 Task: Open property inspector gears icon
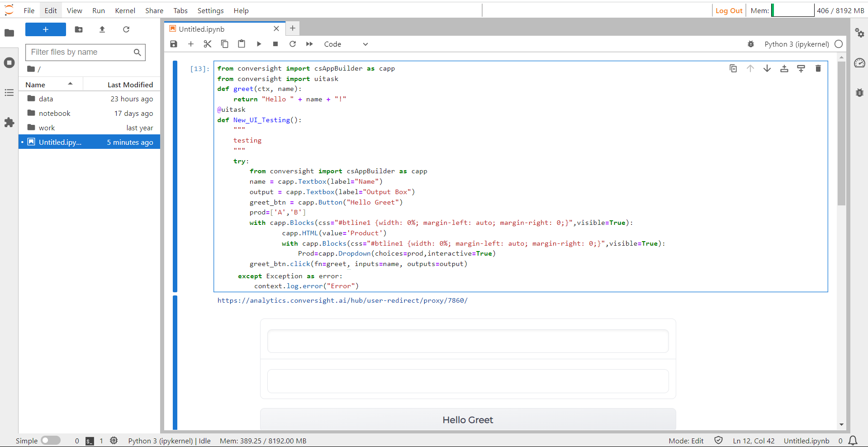pos(859,33)
